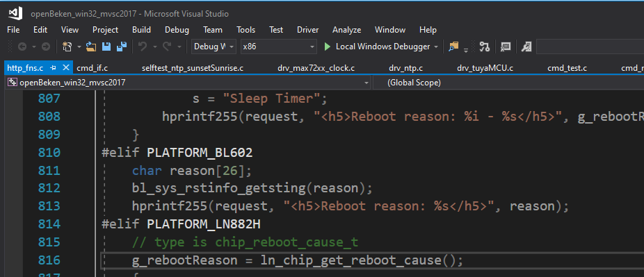Click the Redo arrow icon
Image resolution: width=644 pixels, height=277 pixels.
tap(167, 47)
